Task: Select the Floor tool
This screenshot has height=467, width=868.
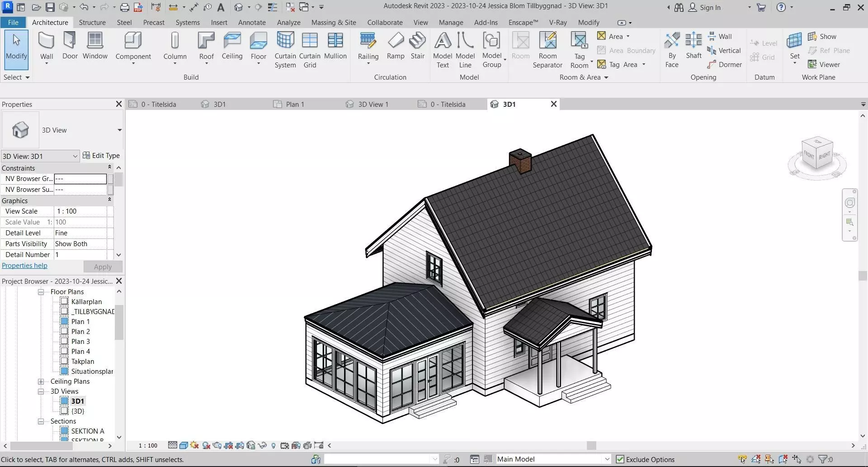Action: 258,48
